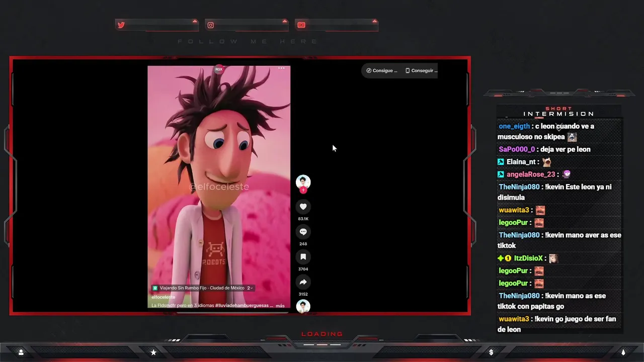Click the Instagram camera icon in overlay

211,25
